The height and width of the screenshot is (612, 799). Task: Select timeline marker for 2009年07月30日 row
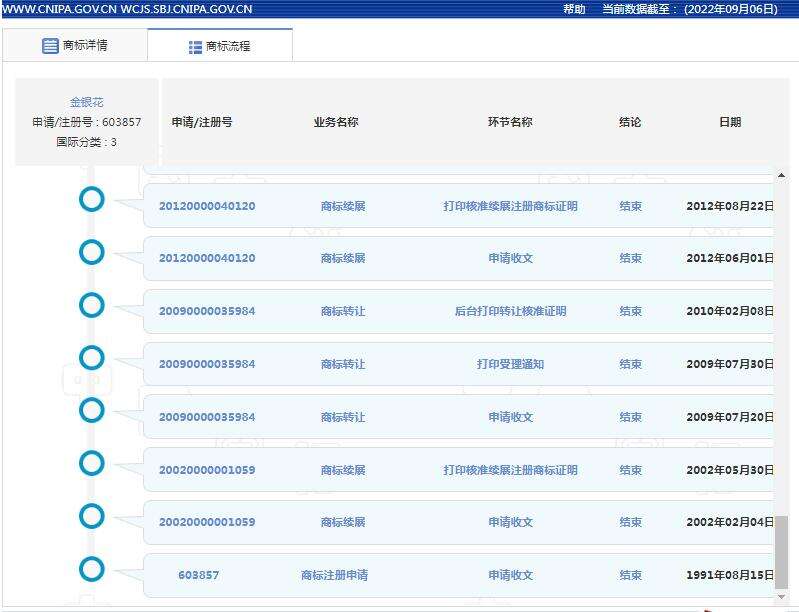pos(92,358)
